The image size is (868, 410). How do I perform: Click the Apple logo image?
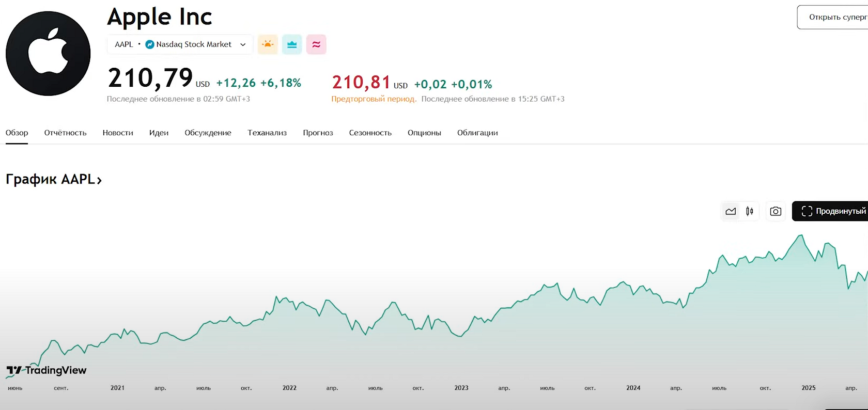[48, 53]
